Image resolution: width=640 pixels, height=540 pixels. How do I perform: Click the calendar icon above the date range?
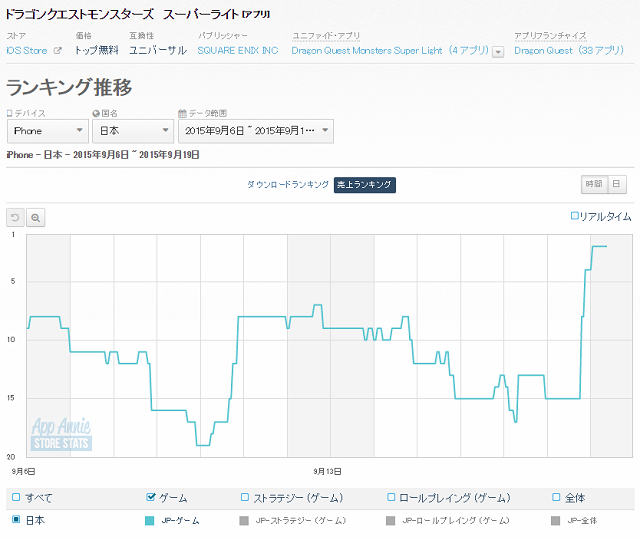[181, 114]
